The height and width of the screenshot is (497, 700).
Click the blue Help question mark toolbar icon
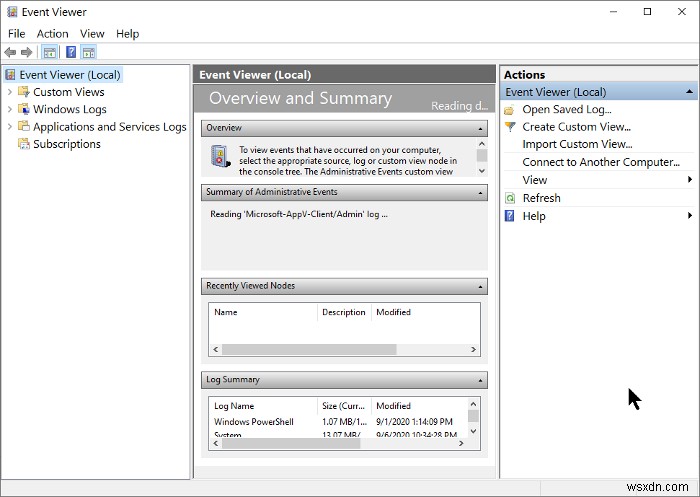(x=71, y=52)
